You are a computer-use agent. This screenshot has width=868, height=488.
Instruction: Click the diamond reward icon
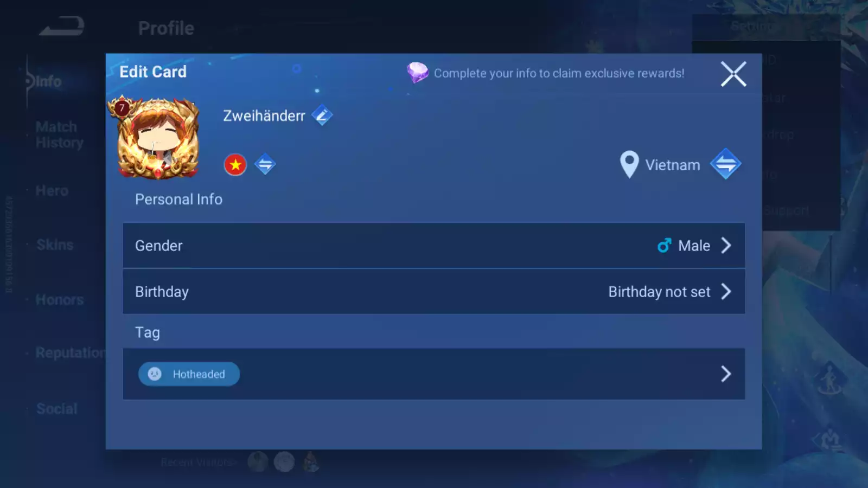(x=418, y=73)
